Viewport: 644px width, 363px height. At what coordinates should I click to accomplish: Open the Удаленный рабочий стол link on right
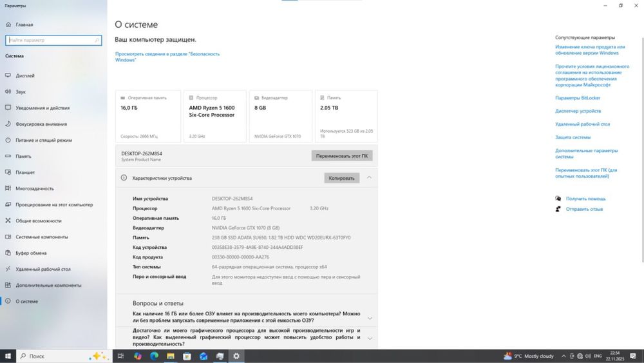click(582, 124)
